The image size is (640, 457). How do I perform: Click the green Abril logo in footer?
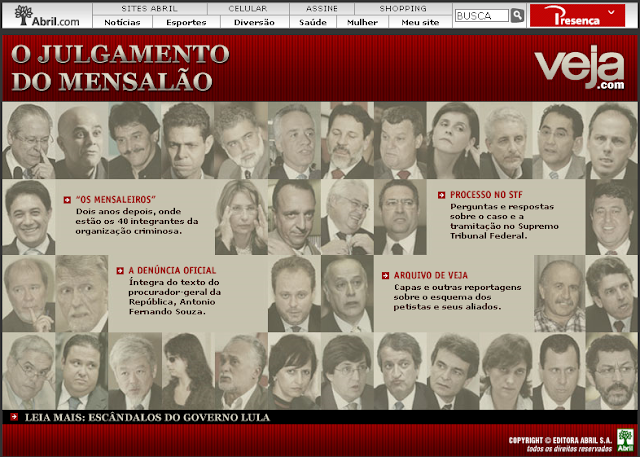[x=625, y=440]
